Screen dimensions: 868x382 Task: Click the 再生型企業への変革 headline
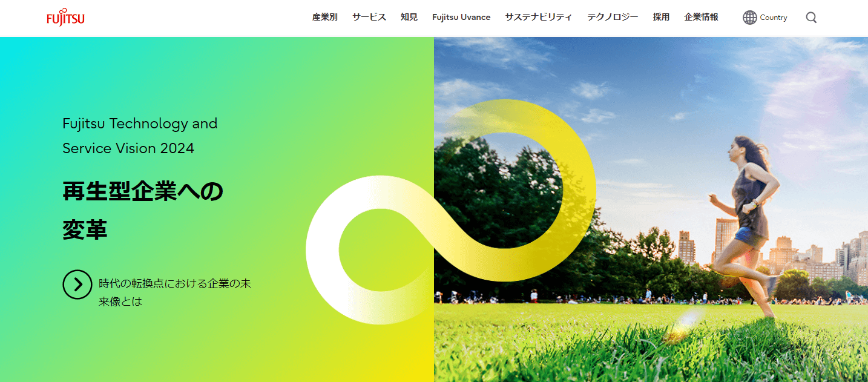(143, 211)
